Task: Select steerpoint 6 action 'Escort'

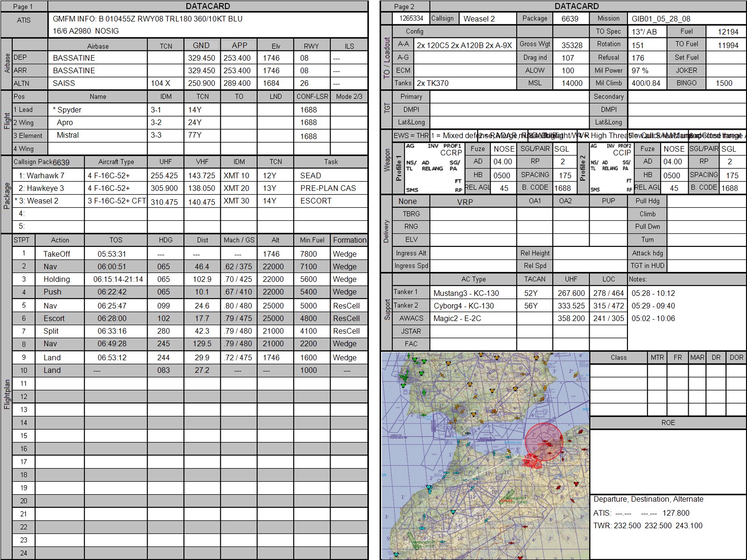Action: (x=54, y=318)
